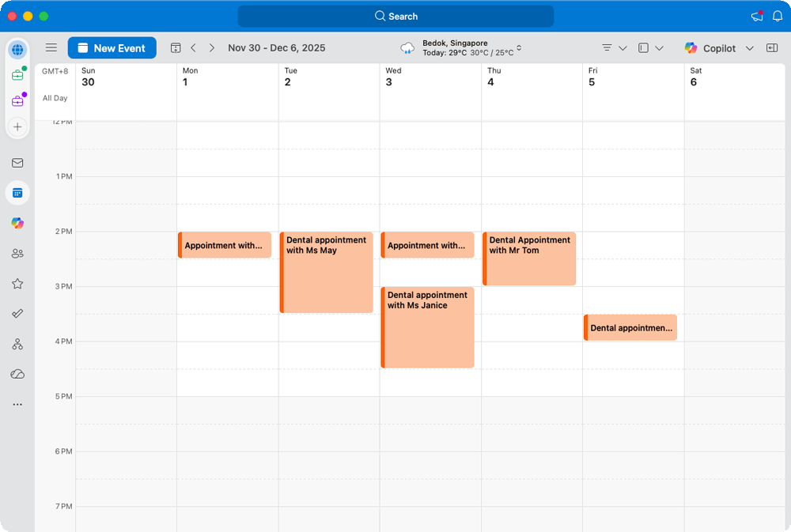Open Microsoft To Do from the sidebar
This screenshot has width=791, height=532.
click(17, 313)
